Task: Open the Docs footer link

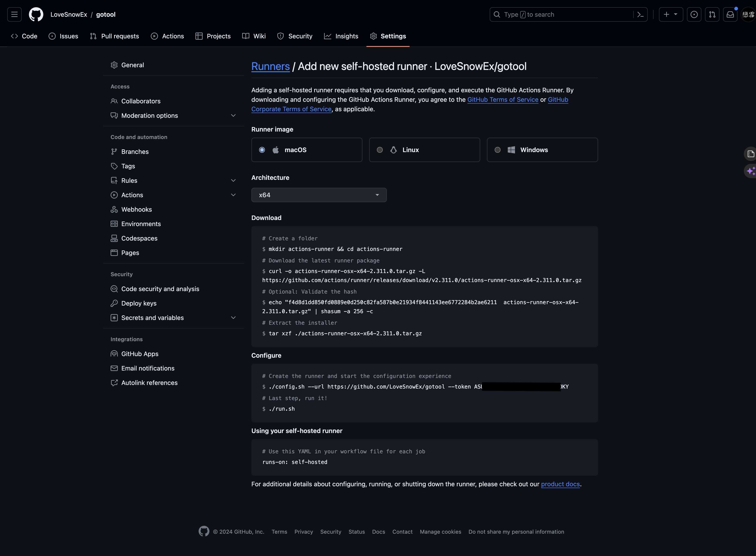Action: (x=378, y=532)
